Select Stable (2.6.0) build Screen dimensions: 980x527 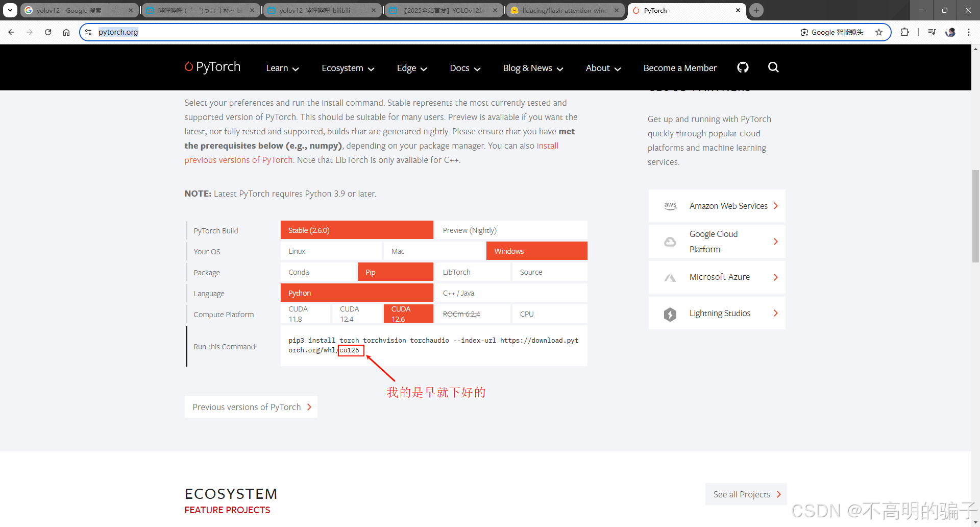pos(357,230)
